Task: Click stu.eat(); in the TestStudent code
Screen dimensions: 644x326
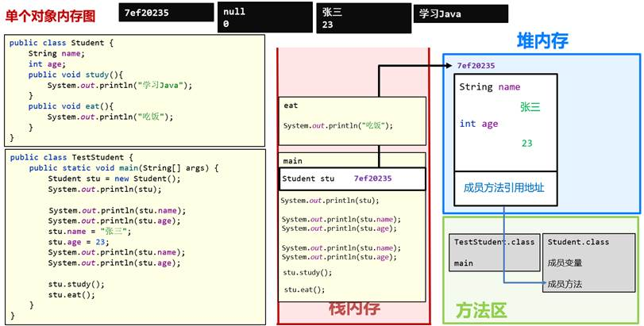Action: tap(71, 295)
